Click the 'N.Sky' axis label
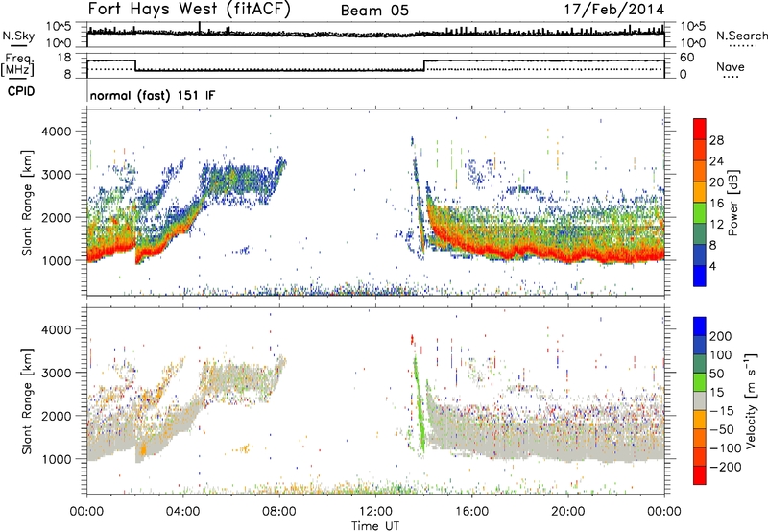The width and height of the screenshot is (768, 532). point(18,36)
